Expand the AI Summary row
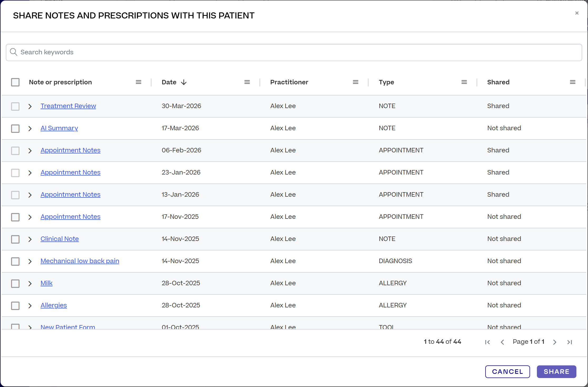The height and width of the screenshot is (387, 588). point(30,129)
